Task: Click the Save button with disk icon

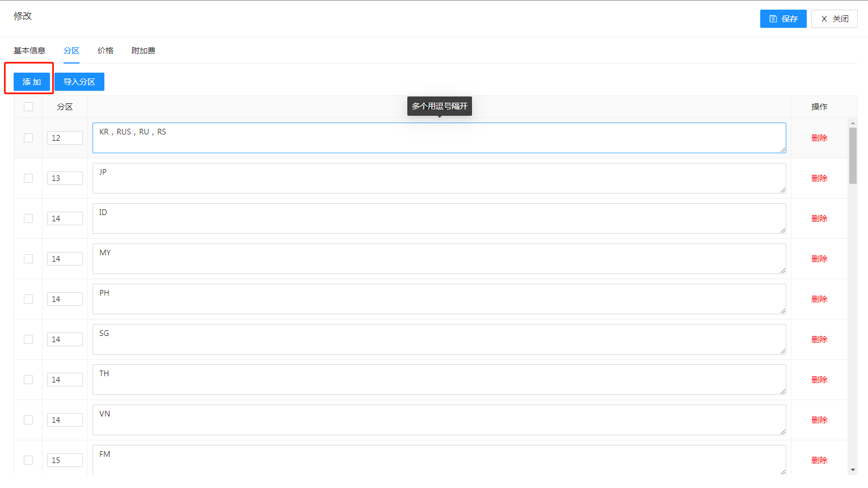Action: pyautogui.click(x=783, y=19)
